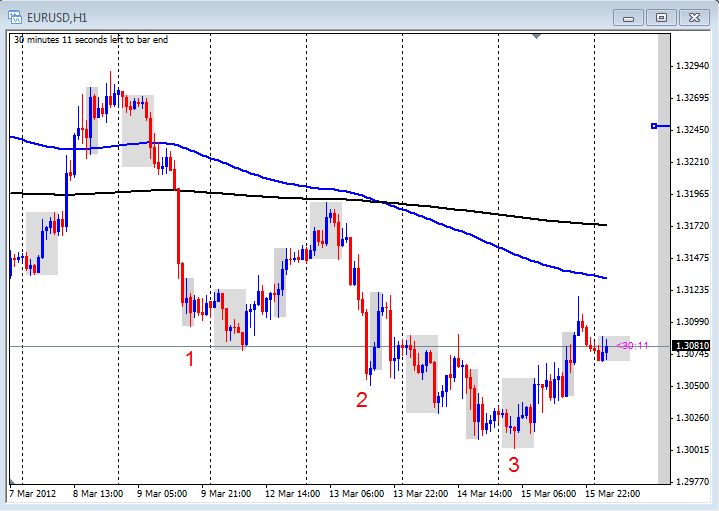The image size is (719, 511).
Task: Click the bar end countdown text
Action: point(91,40)
